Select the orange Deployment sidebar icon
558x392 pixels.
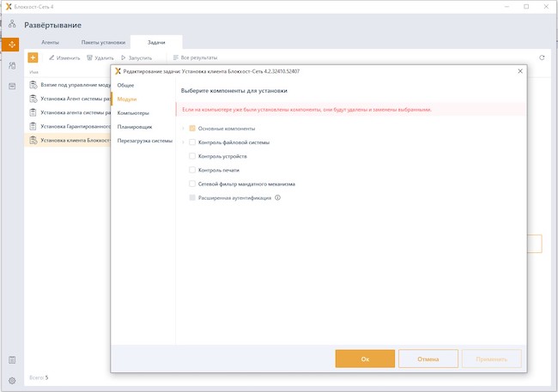point(10,45)
